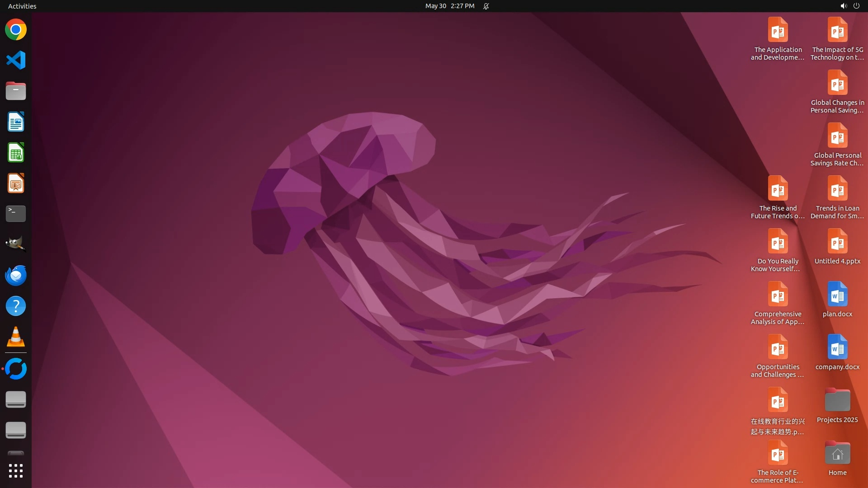The height and width of the screenshot is (488, 868).
Task: Launch LibreOffice Impress from the dock
Action: pyautogui.click(x=16, y=183)
